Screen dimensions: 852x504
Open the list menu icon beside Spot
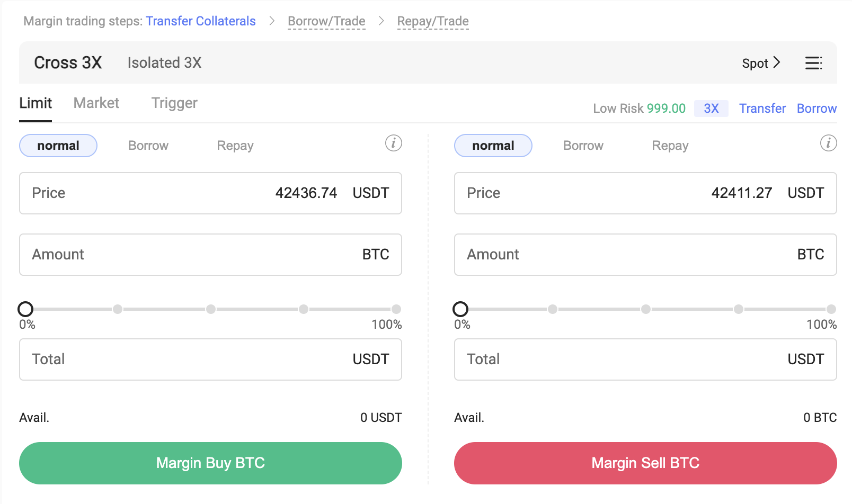click(813, 63)
